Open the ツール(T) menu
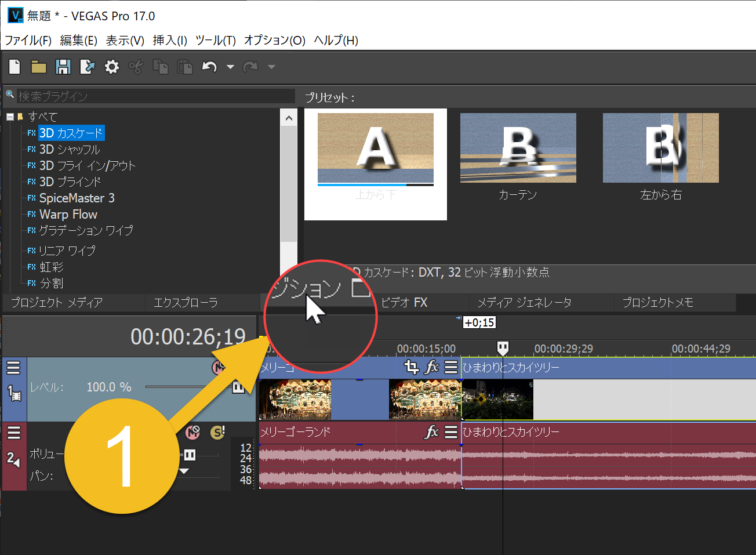Screen dimensions: 756x555 click(216, 40)
